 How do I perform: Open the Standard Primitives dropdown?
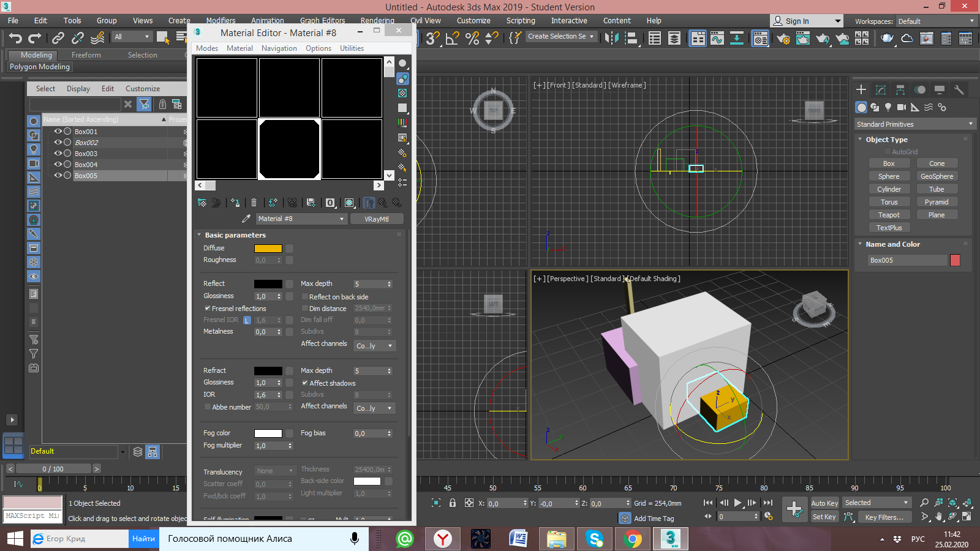[x=914, y=124]
